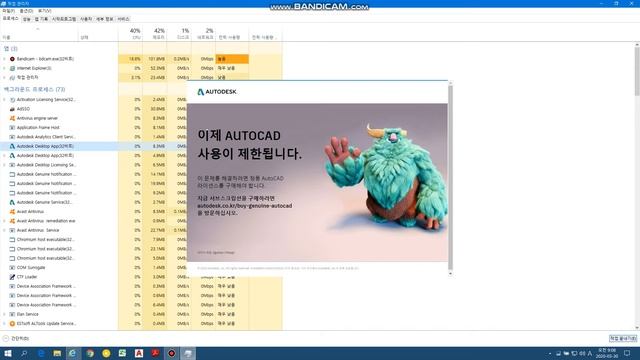This screenshot has width=640, height=360.
Task: Open File Explorer from taskbar
Action: tap(57, 353)
